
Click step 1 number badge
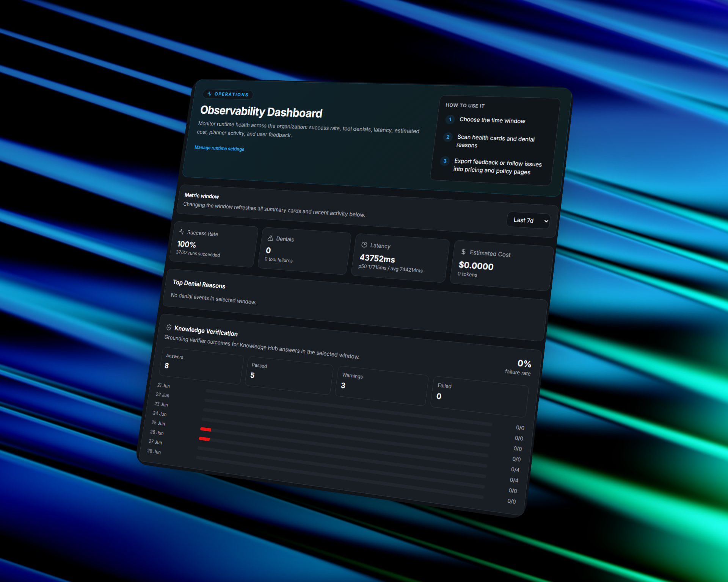pos(450,119)
